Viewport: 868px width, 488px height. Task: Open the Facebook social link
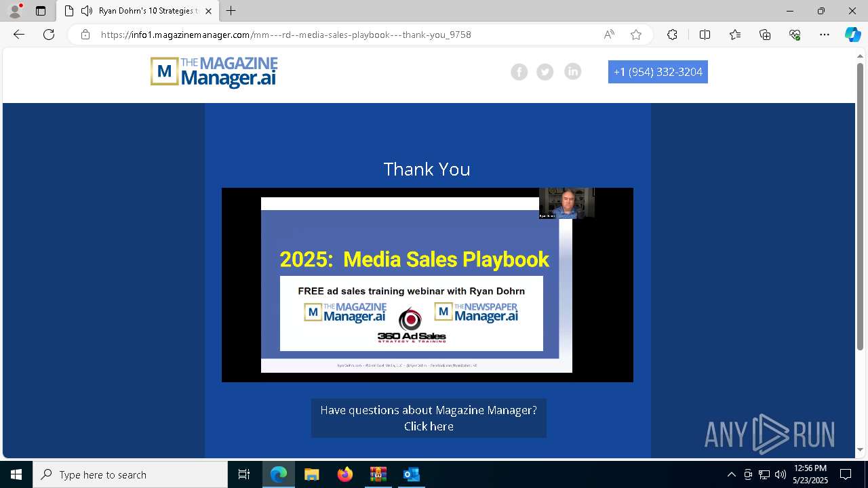coord(519,72)
